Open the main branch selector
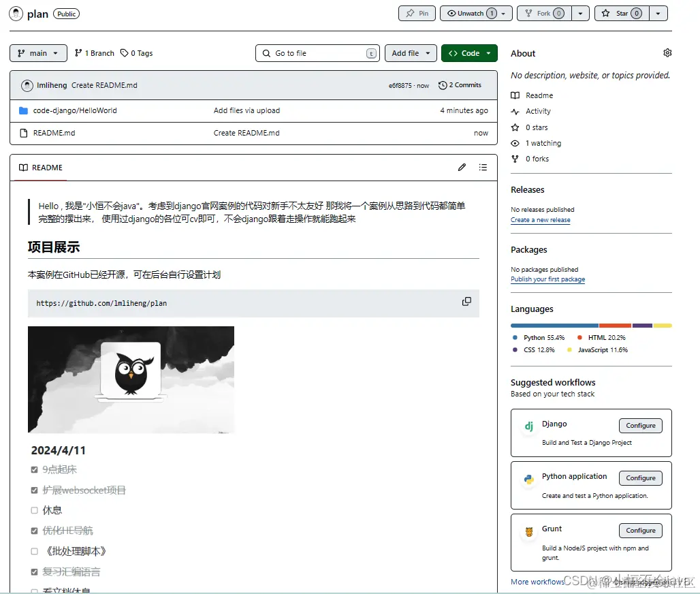This screenshot has width=700, height=594. coord(38,53)
